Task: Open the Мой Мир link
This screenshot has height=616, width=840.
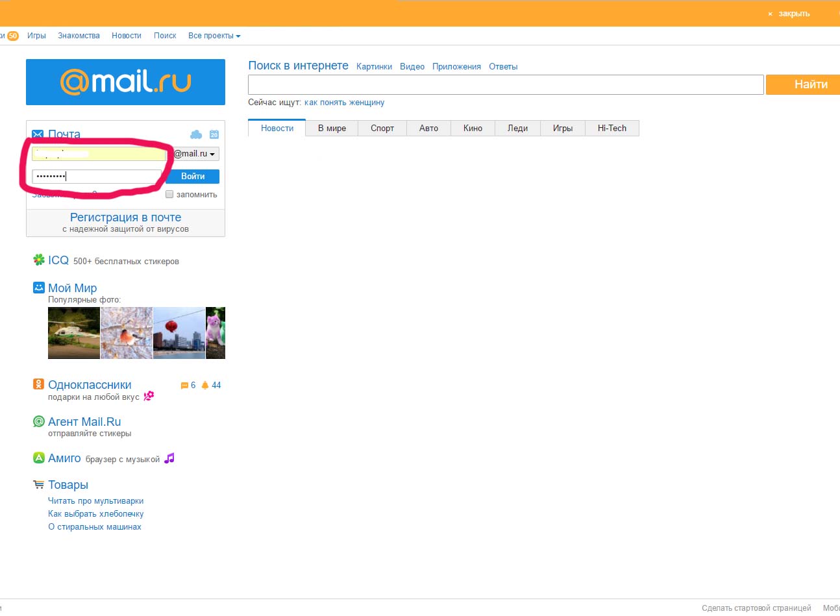Action: 72,288
